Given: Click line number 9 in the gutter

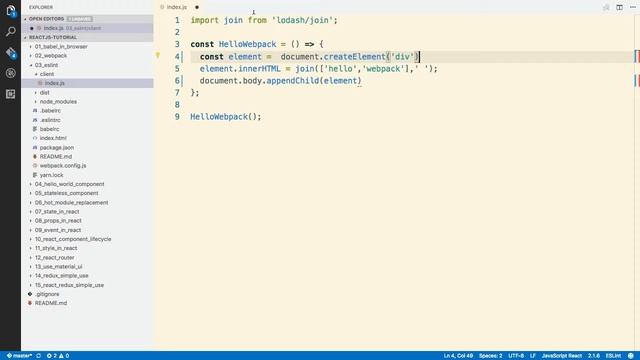Looking at the screenshot, I should tap(177, 117).
